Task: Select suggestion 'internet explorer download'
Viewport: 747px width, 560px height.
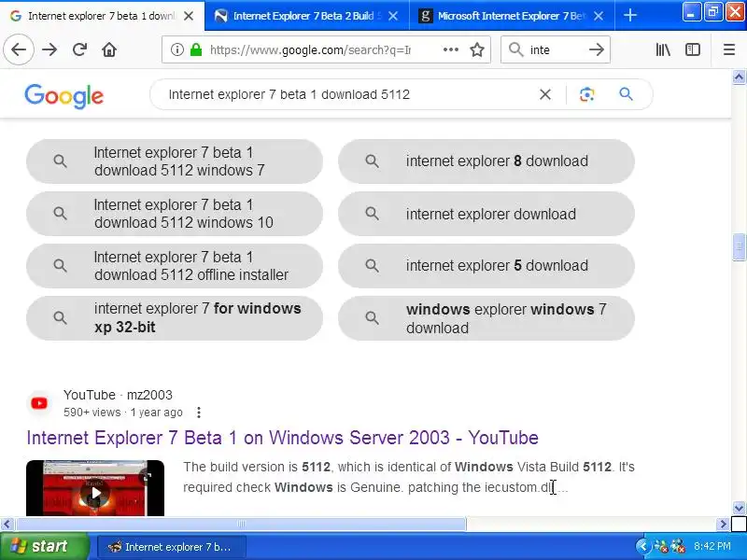Action: click(x=486, y=214)
